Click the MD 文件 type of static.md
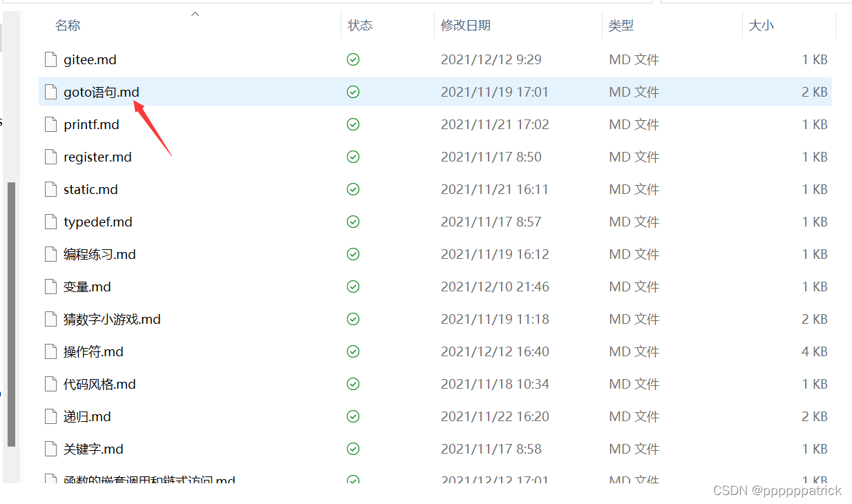The image size is (852, 504). pos(634,190)
